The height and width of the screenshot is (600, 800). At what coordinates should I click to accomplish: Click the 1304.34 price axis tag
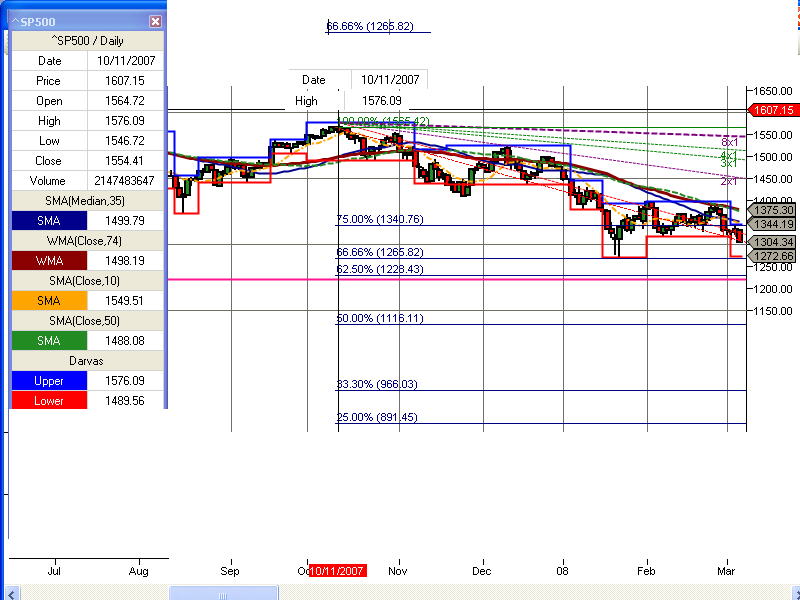(772, 242)
